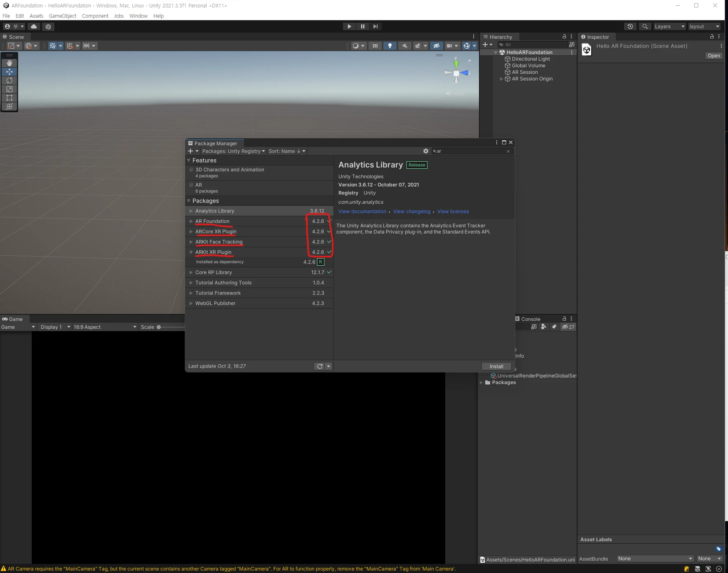Open the Component menu

click(95, 16)
